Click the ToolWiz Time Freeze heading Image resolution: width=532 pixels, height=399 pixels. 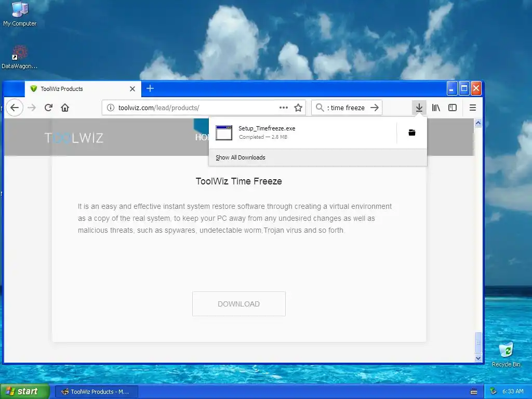tap(239, 181)
